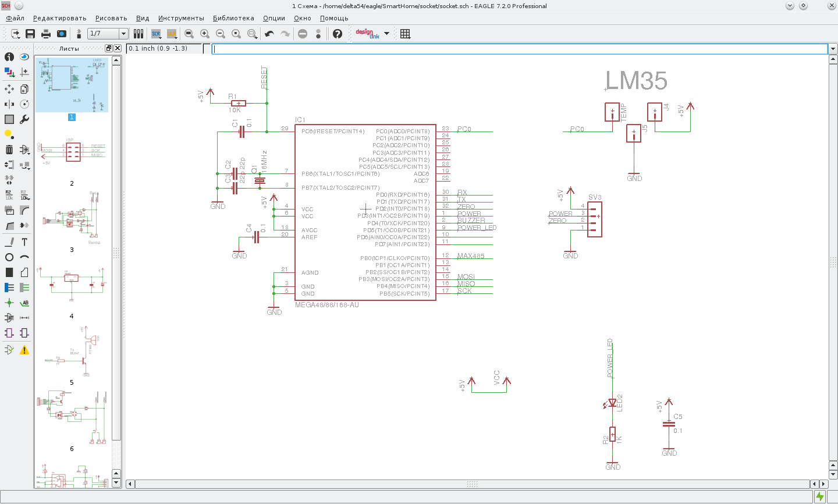Click the Stop command icon
Viewport: 838px width, 504px height.
coord(303,34)
